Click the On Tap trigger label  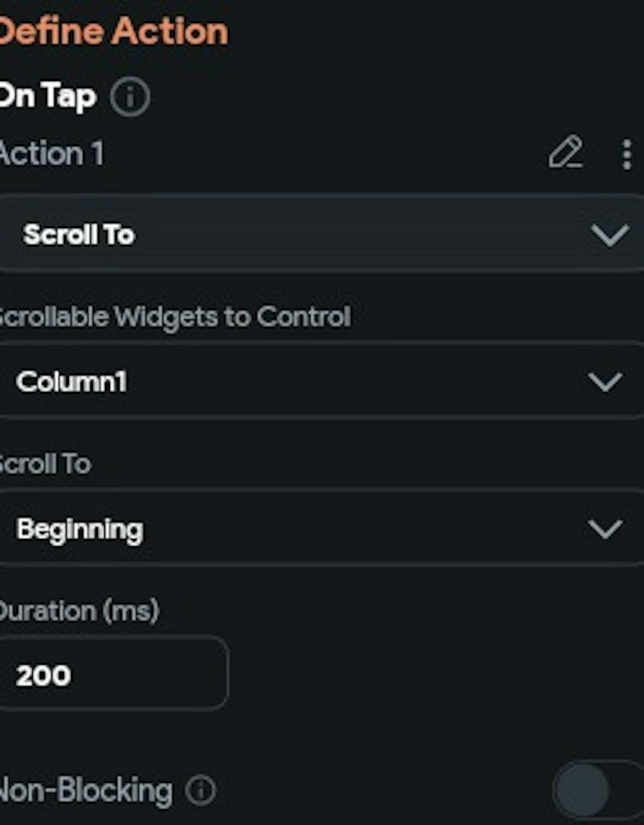[48, 97]
